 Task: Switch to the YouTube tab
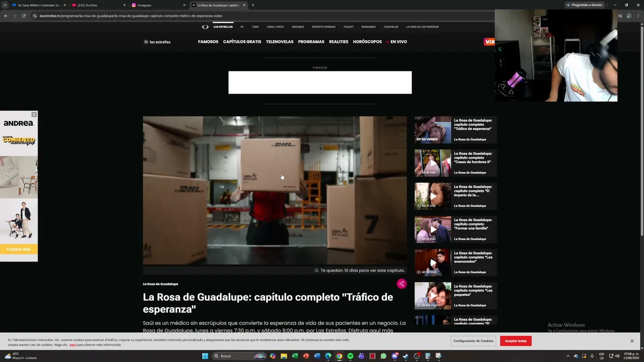click(98, 5)
